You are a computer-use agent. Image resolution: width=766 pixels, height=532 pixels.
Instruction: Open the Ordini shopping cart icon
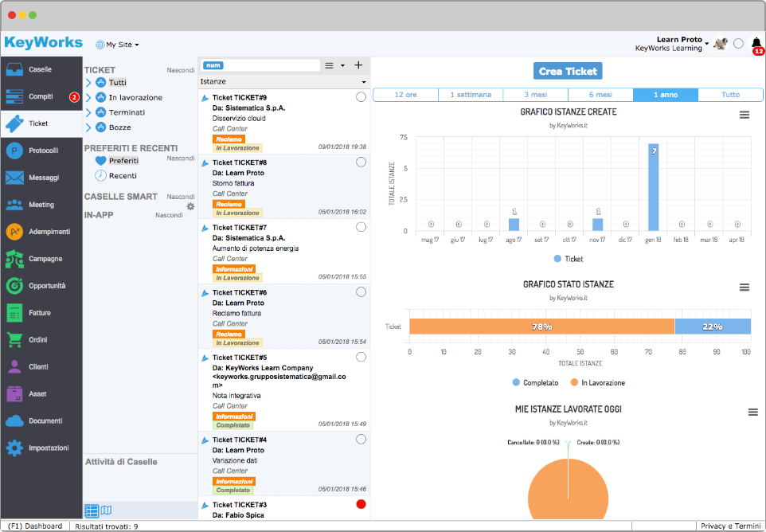pyautogui.click(x=14, y=340)
